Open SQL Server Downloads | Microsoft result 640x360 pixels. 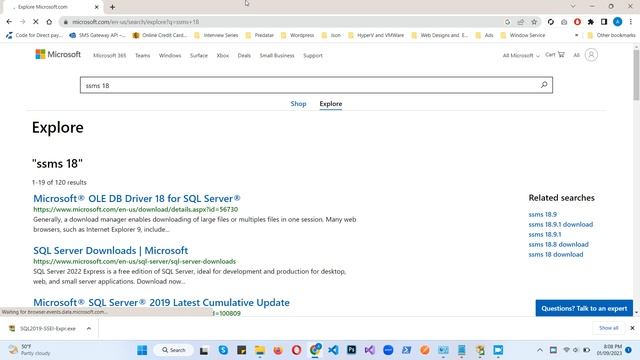(x=111, y=250)
